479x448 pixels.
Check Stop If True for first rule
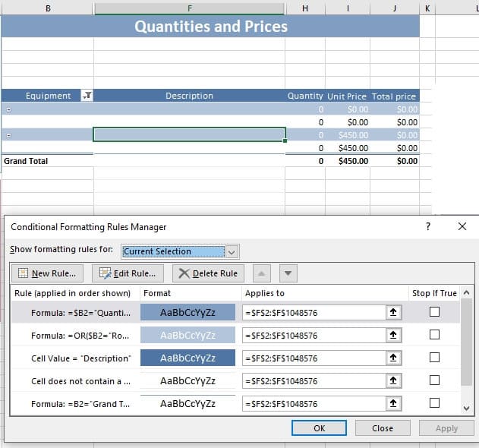point(434,312)
